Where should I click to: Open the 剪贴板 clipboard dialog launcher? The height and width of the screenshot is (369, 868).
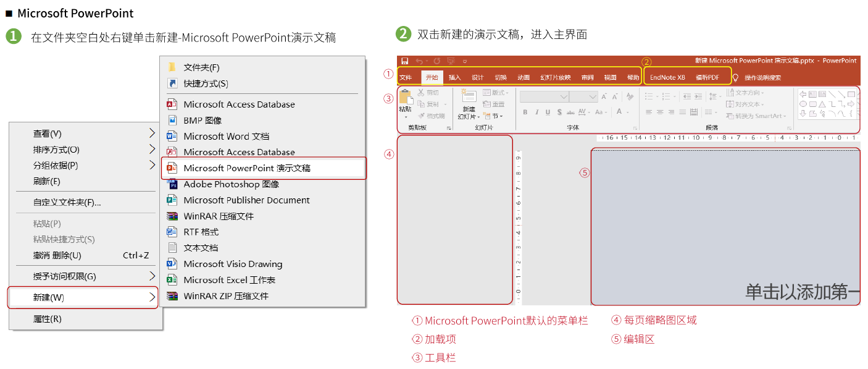(x=449, y=129)
